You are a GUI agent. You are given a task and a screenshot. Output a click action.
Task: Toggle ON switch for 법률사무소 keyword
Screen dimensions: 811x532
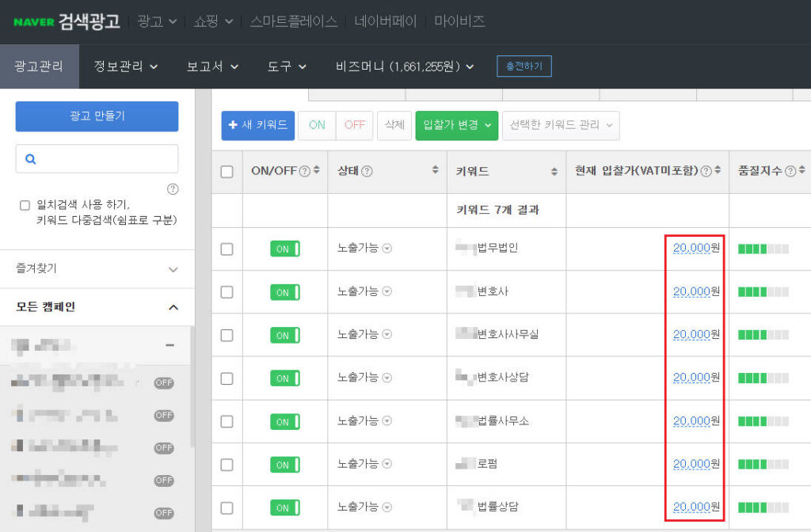(x=285, y=421)
